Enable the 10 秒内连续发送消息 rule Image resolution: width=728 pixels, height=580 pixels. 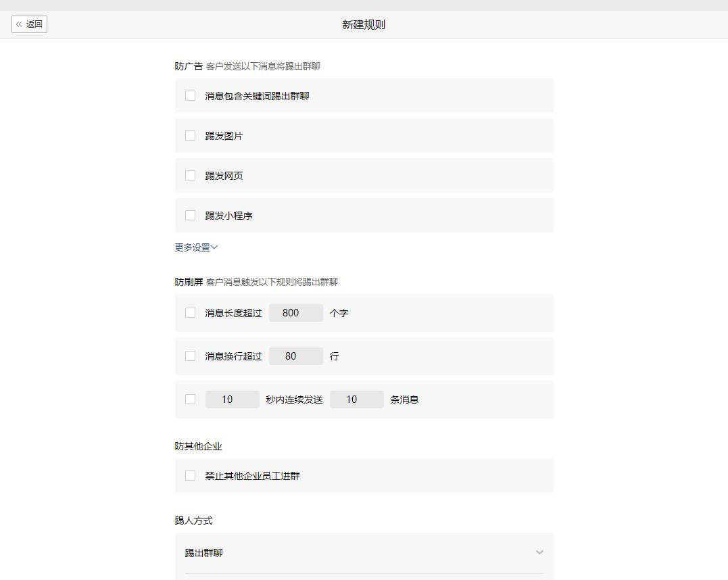(x=190, y=399)
